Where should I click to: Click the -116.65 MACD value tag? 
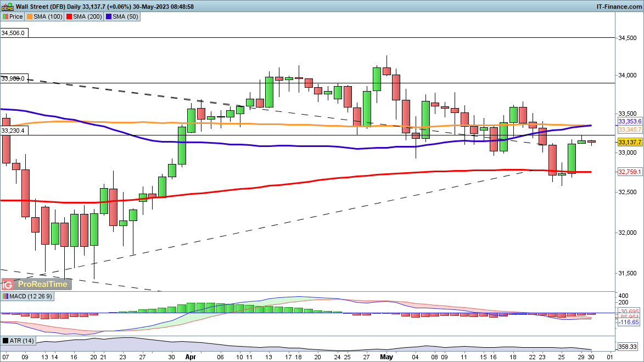(x=629, y=322)
